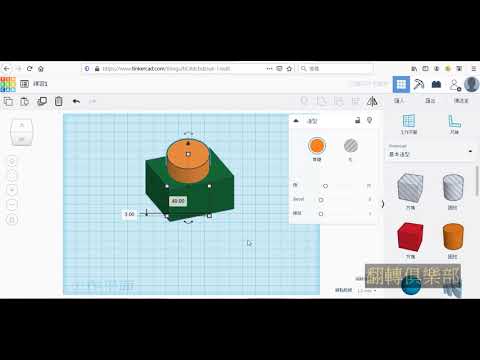Screen dimensions: 480x360
Task: Adjust the Sides slider handle
Action: pyautogui.click(x=325, y=186)
